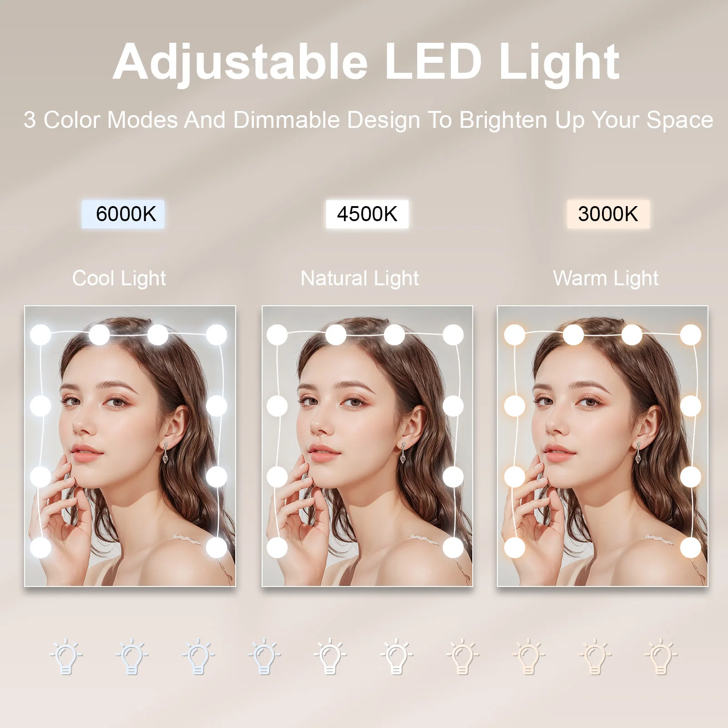Image resolution: width=728 pixels, height=728 pixels.
Task: Click the Adjustable LED Light heading
Action: 366,63
